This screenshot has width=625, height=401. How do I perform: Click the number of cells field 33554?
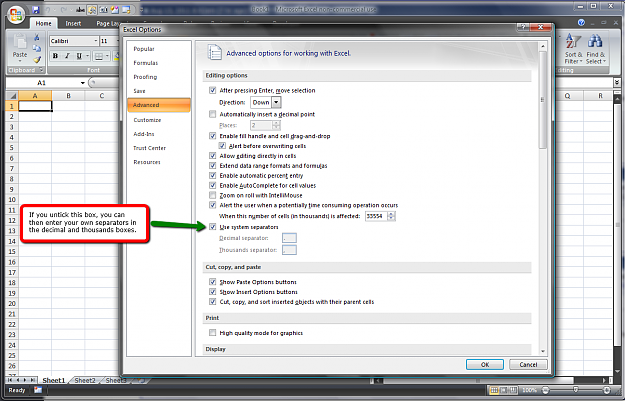click(377, 216)
